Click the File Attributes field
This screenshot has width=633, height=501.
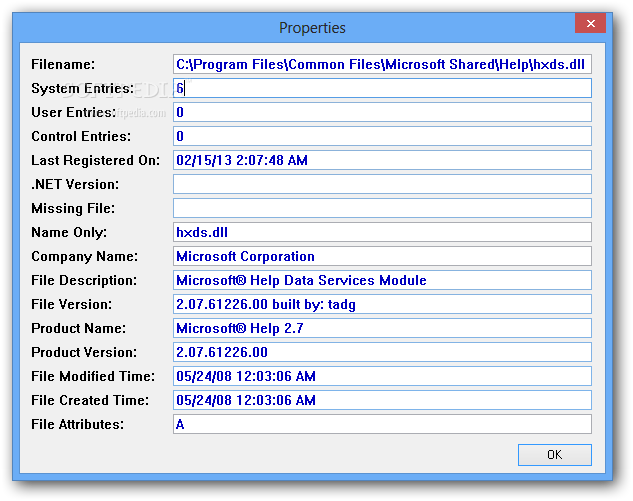[x=382, y=424]
